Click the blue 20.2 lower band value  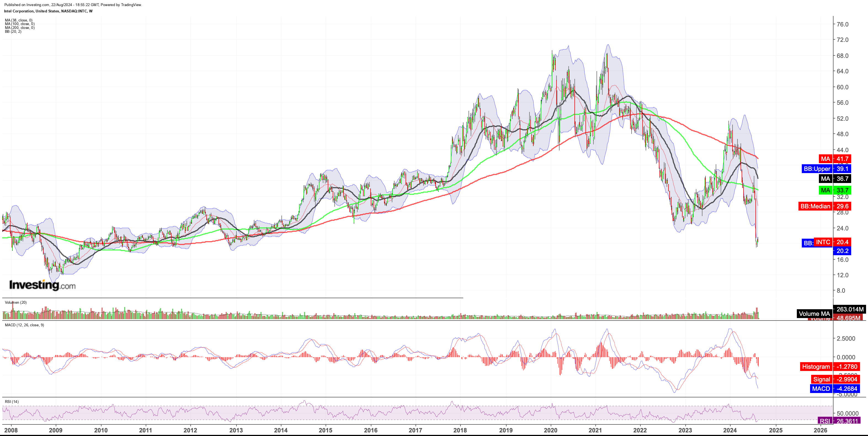[x=842, y=251]
